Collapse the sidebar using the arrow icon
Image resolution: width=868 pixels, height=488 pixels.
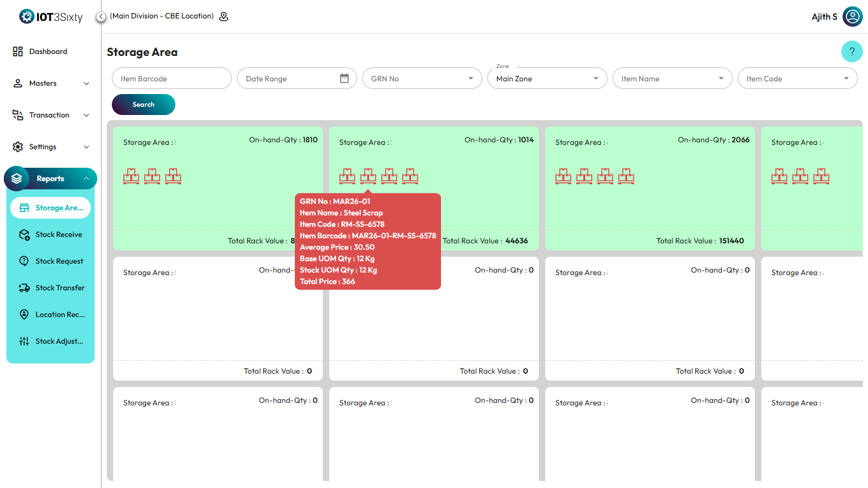tap(101, 17)
